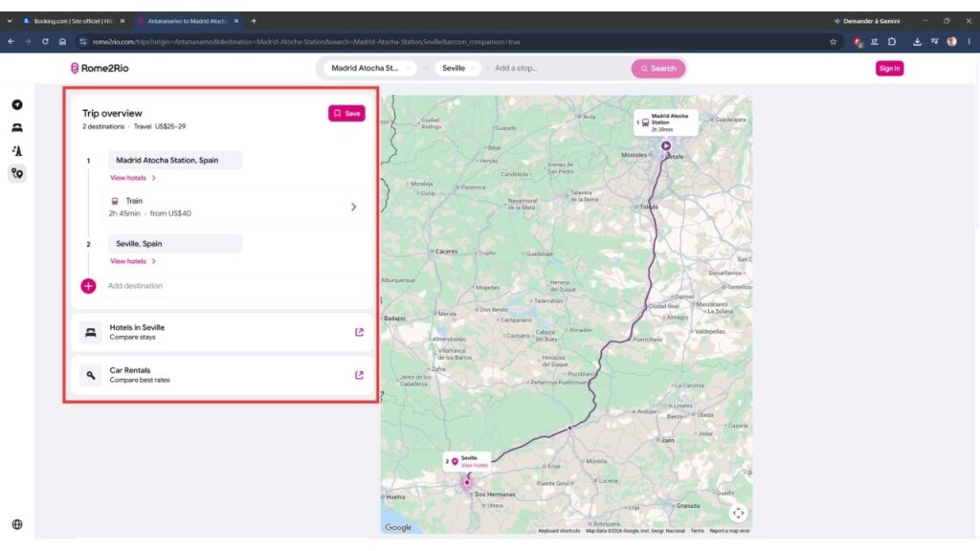Reload the page in browser toolbar
Image resolution: width=980 pixels, height=551 pixels.
click(x=45, y=42)
